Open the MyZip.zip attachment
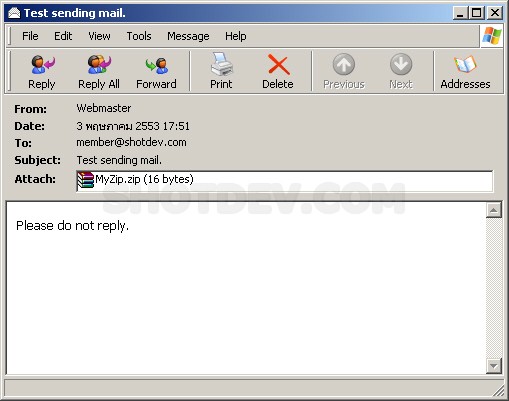The width and height of the screenshot is (509, 401). tap(135, 180)
